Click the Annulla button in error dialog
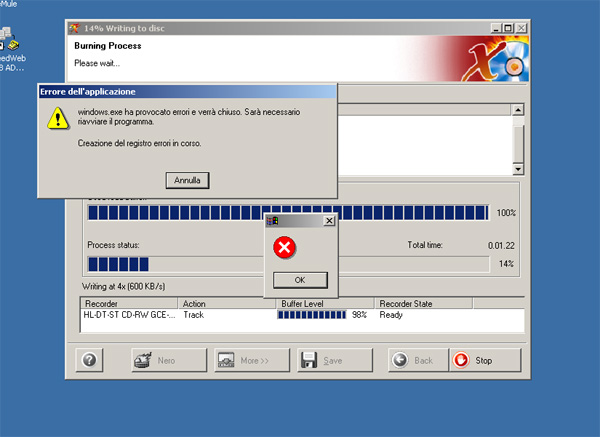Viewport: 600px width, 437px height. [x=187, y=180]
